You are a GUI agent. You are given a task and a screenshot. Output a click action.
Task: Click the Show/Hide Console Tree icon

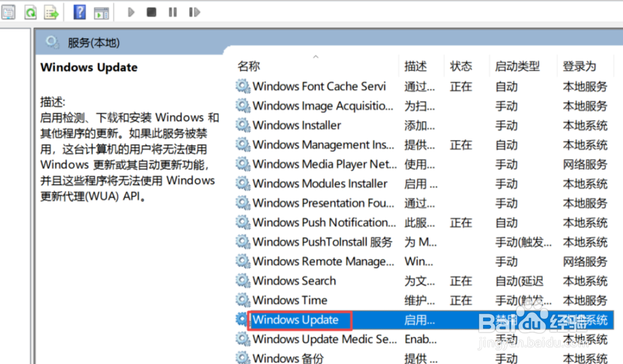[9, 12]
